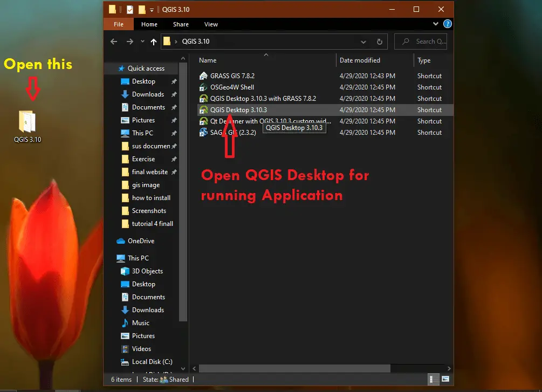Switch to large icons view in status bar

click(445, 379)
